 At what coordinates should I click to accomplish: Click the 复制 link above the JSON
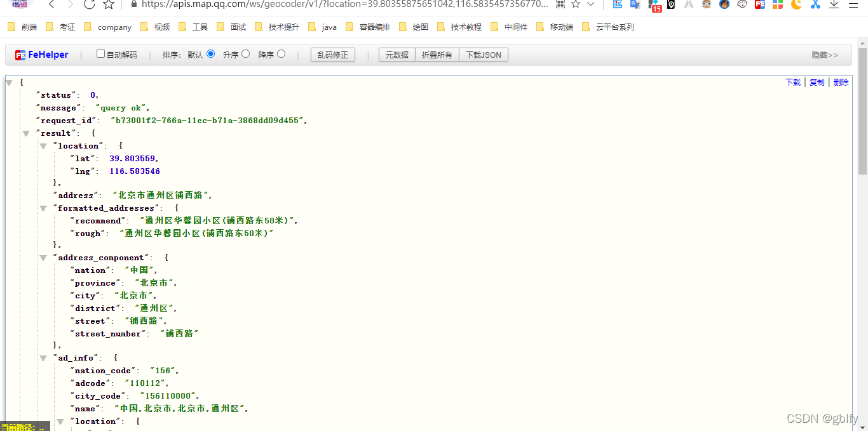pyautogui.click(x=817, y=83)
